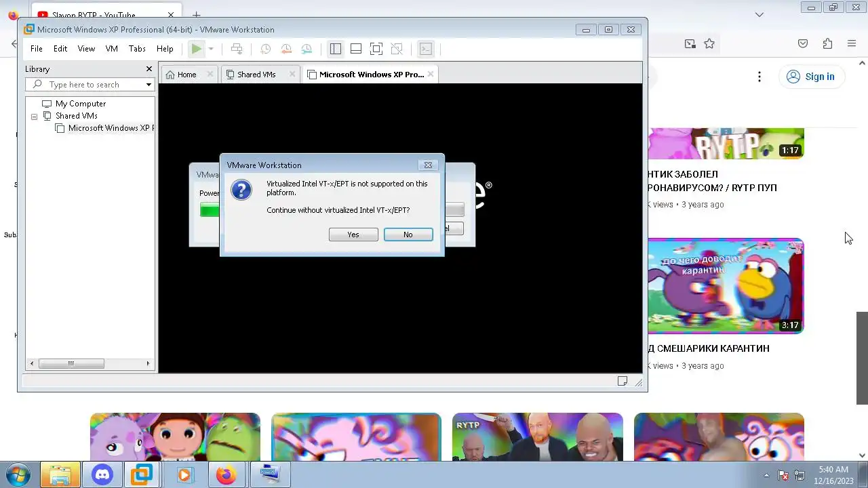
Task: Close the VMware Workstation dialog
Action: pyautogui.click(x=428, y=165)
